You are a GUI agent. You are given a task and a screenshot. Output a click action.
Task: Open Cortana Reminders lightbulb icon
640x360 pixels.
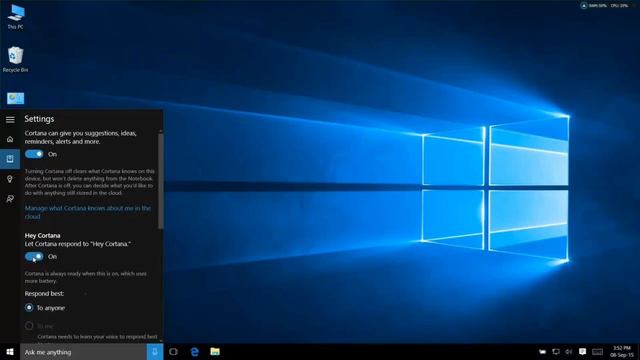(10, 179)
